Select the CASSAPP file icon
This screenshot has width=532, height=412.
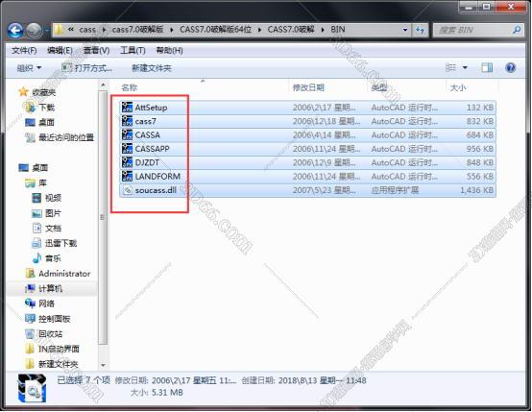coord(127,149)
